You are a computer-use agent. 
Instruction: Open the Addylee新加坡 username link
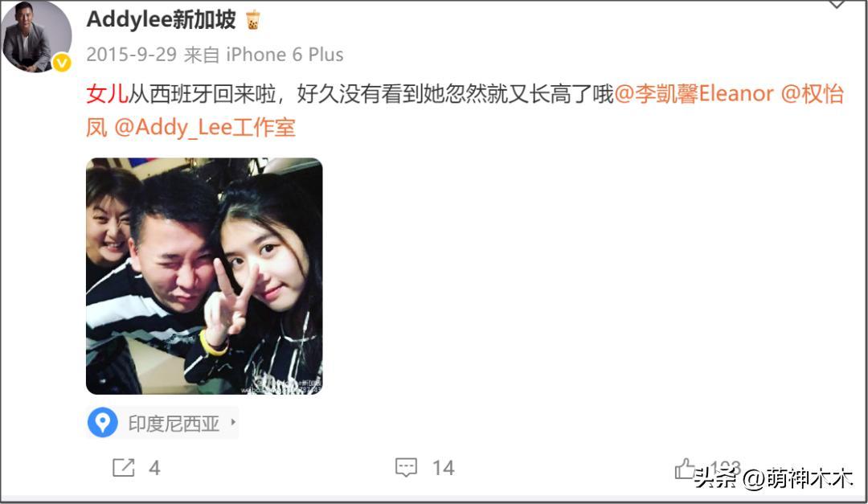coord(161,19)
